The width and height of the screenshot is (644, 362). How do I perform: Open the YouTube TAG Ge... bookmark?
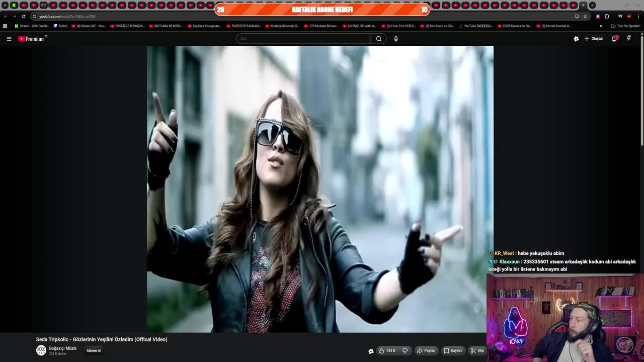(x=475, y=26)
